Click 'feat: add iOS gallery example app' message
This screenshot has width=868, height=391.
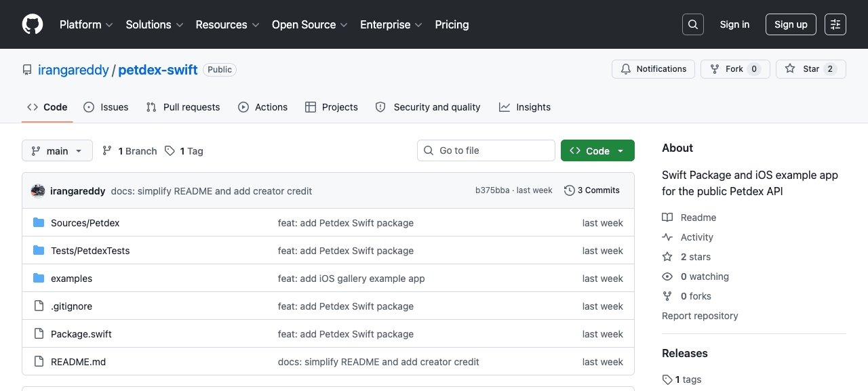click(x=351, y=279)
